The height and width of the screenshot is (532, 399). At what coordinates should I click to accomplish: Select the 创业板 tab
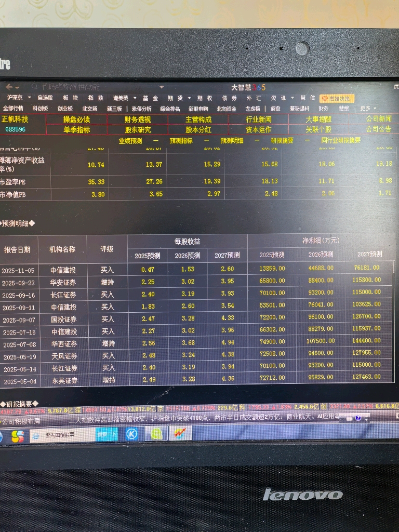coord(65,109)
